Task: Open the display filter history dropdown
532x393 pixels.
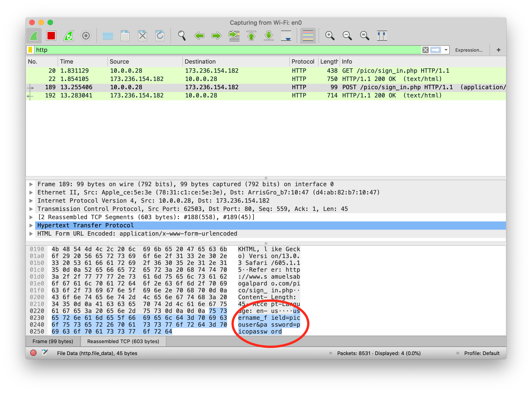Action: click(446, 50)
